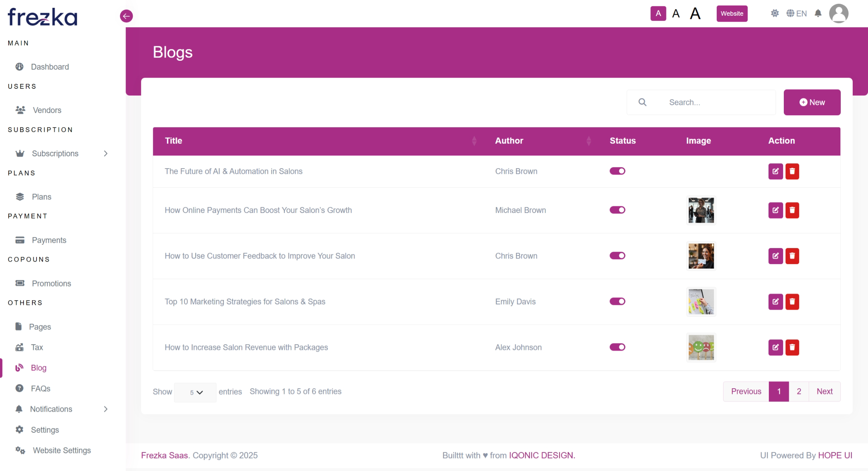This screenshot has height=471, width=868.
Task: Click the sidebar collapse arrow icon
Action: (126, 16)
